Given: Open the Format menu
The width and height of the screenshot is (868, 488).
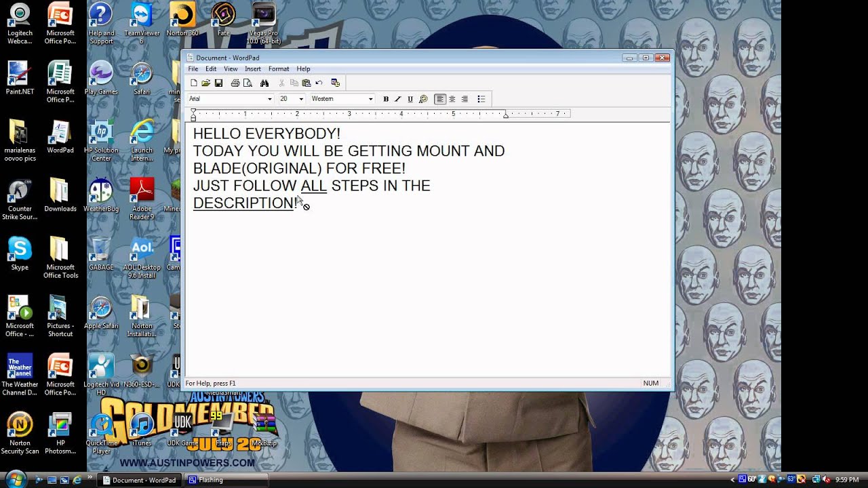Looking at the screenshot, I should (x=279, y=69).
